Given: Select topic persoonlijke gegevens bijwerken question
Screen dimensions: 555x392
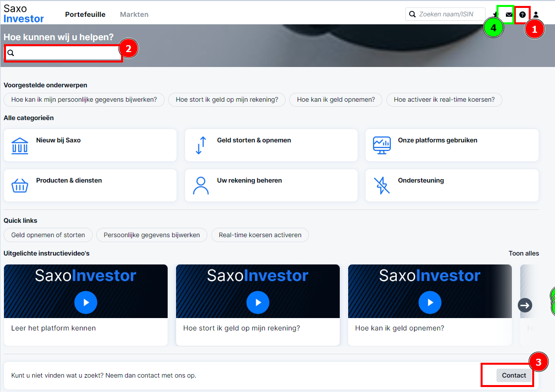Looking at the screenshot, I should coord(84,100).
